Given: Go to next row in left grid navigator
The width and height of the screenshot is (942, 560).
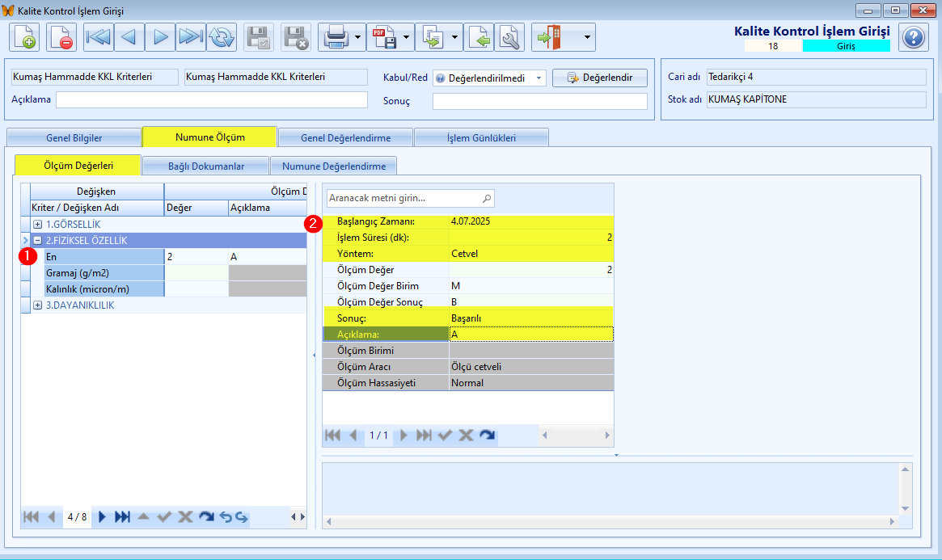Looking at the screenshot, I should pos(102,517).
